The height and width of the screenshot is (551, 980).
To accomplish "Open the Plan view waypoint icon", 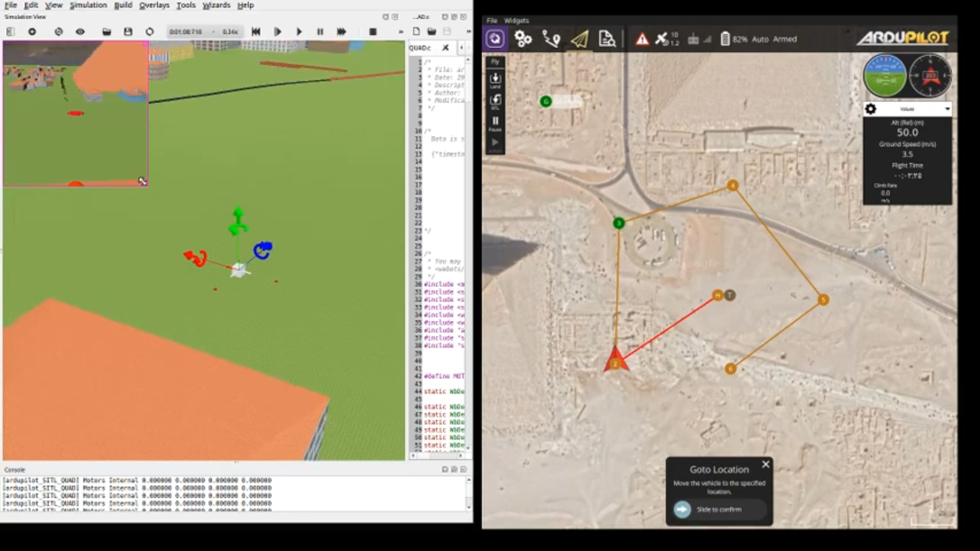I will (551, 39).
